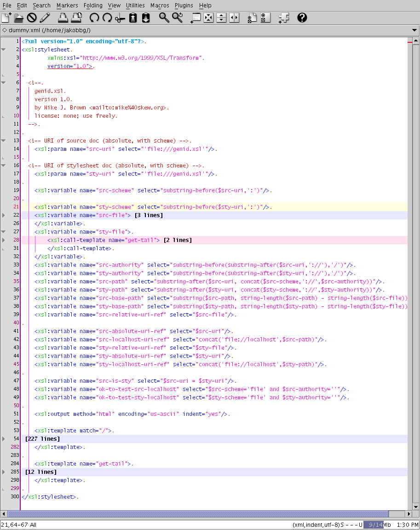Click the '[2 lines]' folded marker

(178, 240)
